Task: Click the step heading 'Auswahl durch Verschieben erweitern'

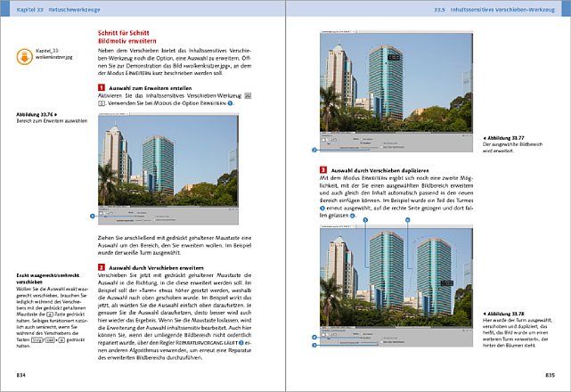Action: (x=156, y=267)
